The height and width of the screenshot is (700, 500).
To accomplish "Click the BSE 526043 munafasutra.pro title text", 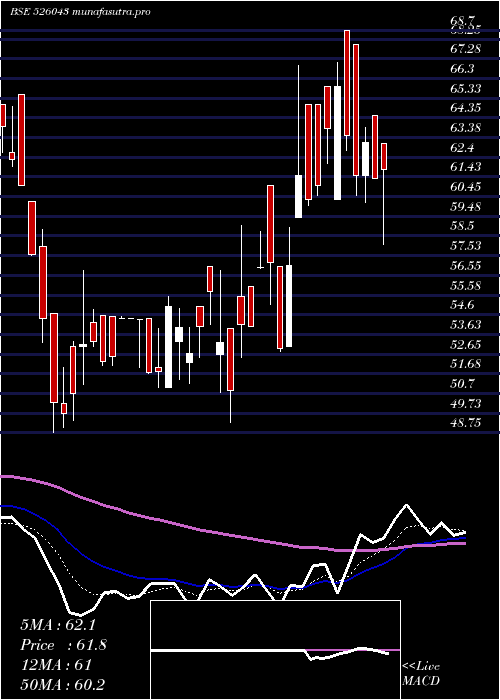I will point(80,11).
